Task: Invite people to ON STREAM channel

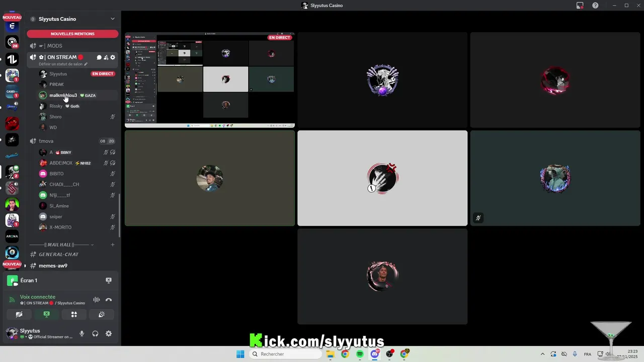Action: click(x=106, y=57)
